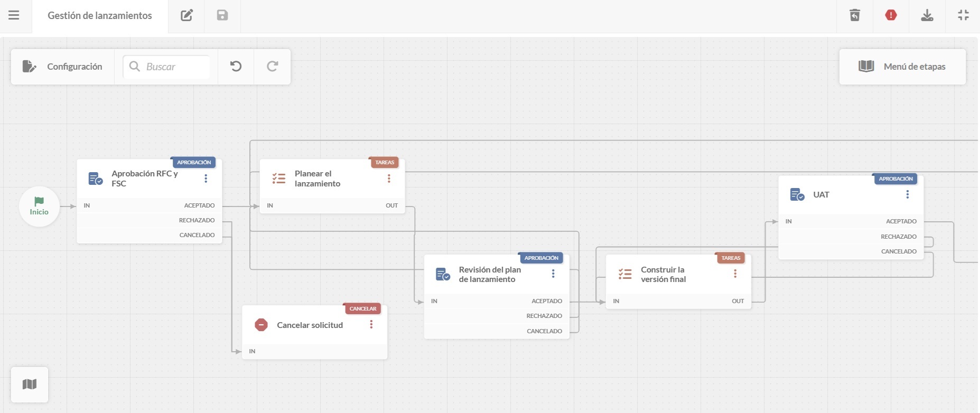Click the TAREAS badge on Planear el lanzamiento
The height and width of the screenshot is (413, 980).
click(x=385, y=162)
